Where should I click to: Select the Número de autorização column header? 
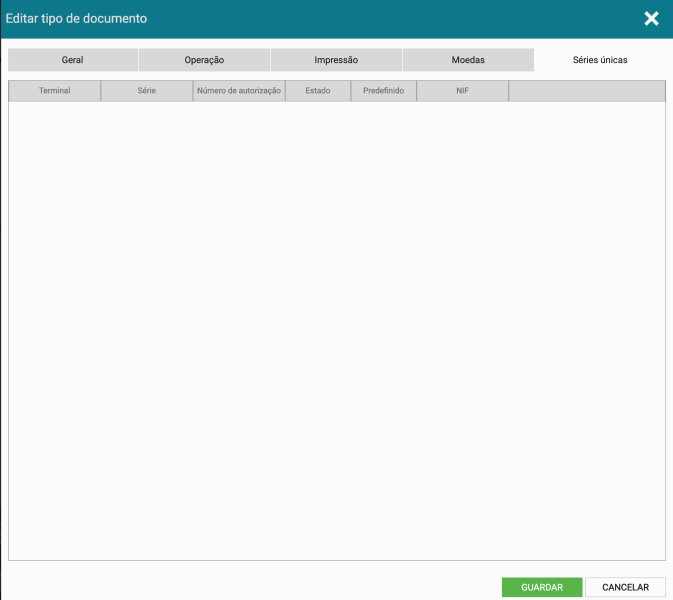(x=239, y=91)
